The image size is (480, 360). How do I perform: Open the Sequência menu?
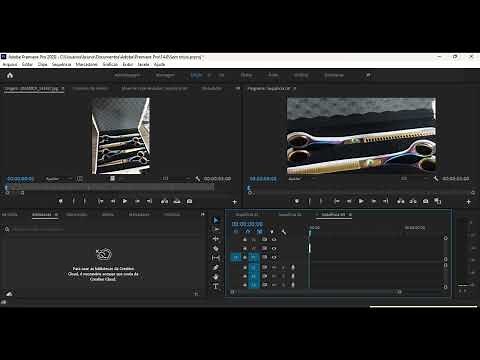[x=62, y=64]
